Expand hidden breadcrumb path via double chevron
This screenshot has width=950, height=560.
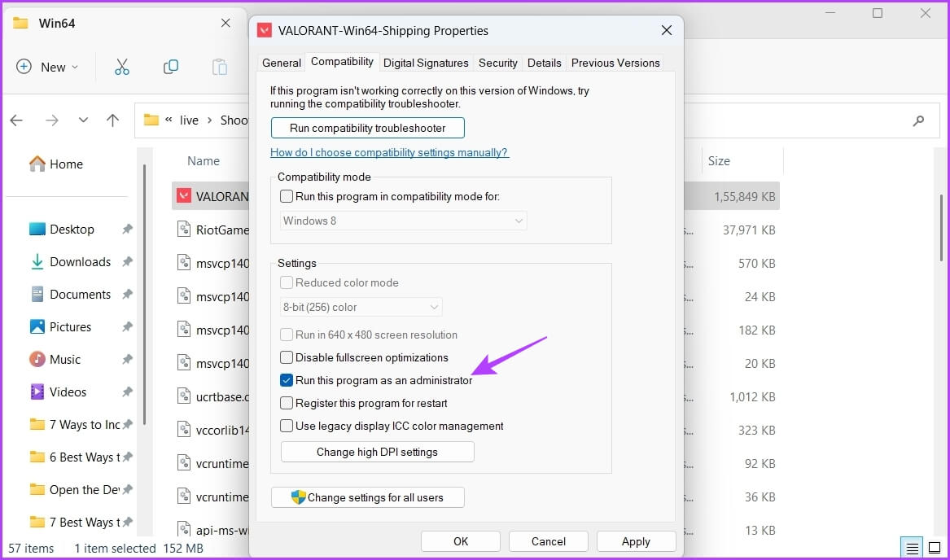[x=169, y=120]
